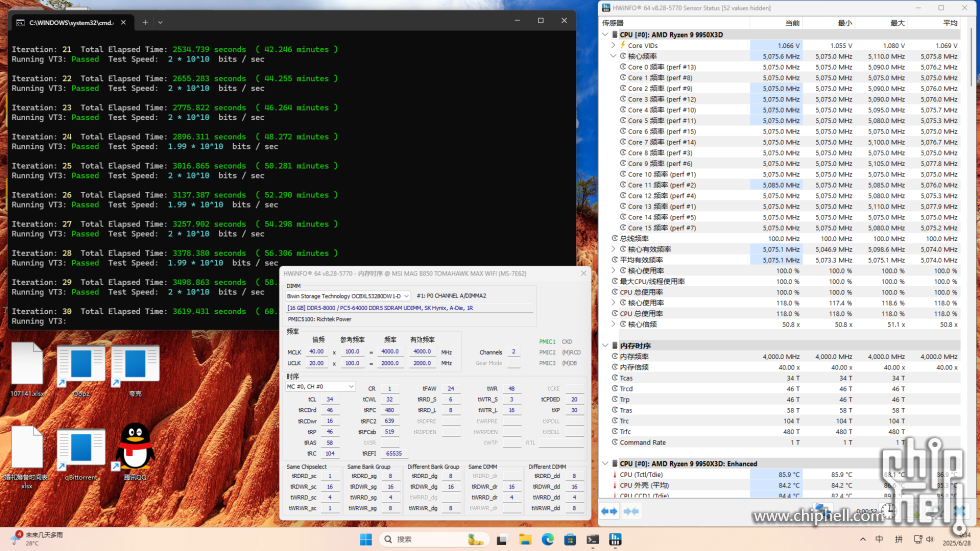Expand the 核心使用率 row showing 118.0 %
This screenshot has height=551, width=980.
614,302
